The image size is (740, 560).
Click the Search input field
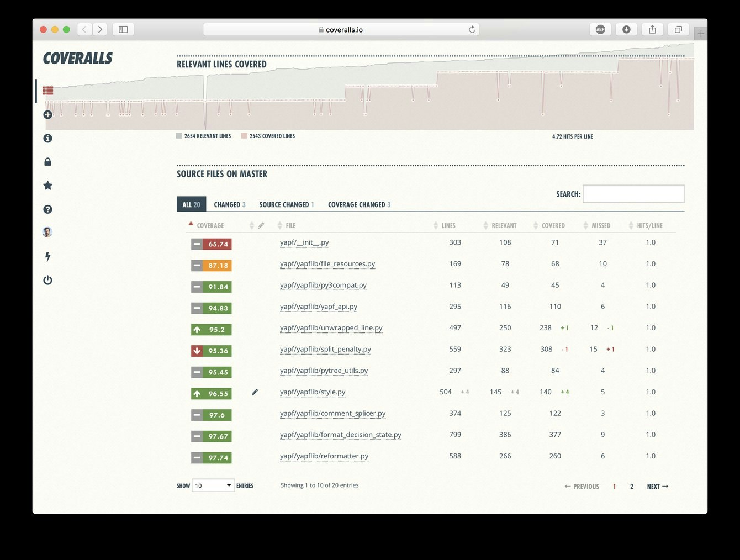point(633,194)
